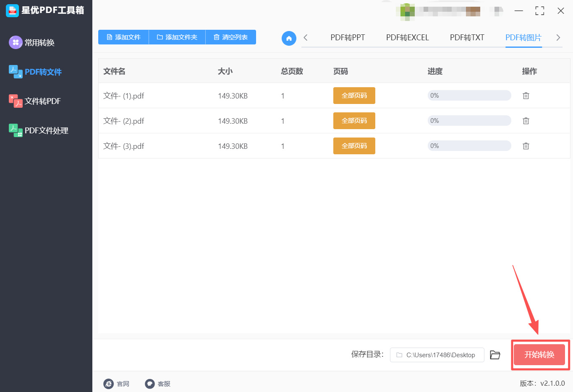This screenshot has height=392, width=573.
Task: Minimize the 星优PDF工具箱 window
Action: (x=519, y=10)
